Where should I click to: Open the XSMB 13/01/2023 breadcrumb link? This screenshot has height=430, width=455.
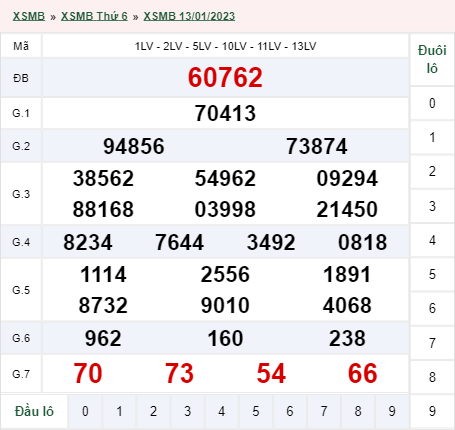click(189, 16)
